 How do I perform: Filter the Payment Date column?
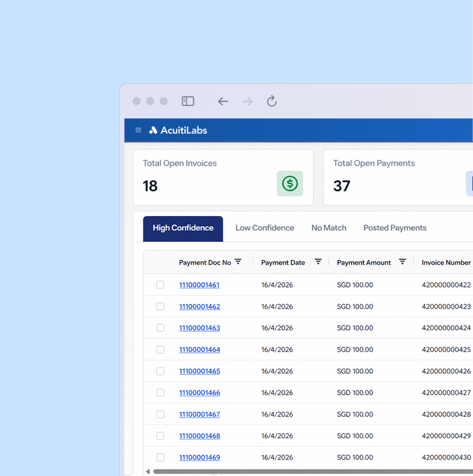318,262
